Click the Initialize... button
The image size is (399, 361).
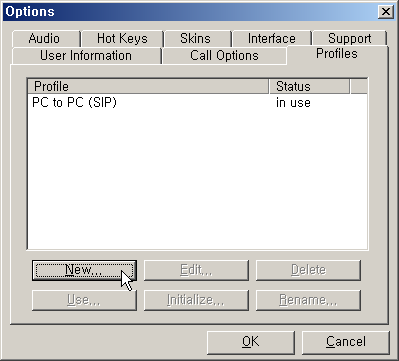pos(196,300)
